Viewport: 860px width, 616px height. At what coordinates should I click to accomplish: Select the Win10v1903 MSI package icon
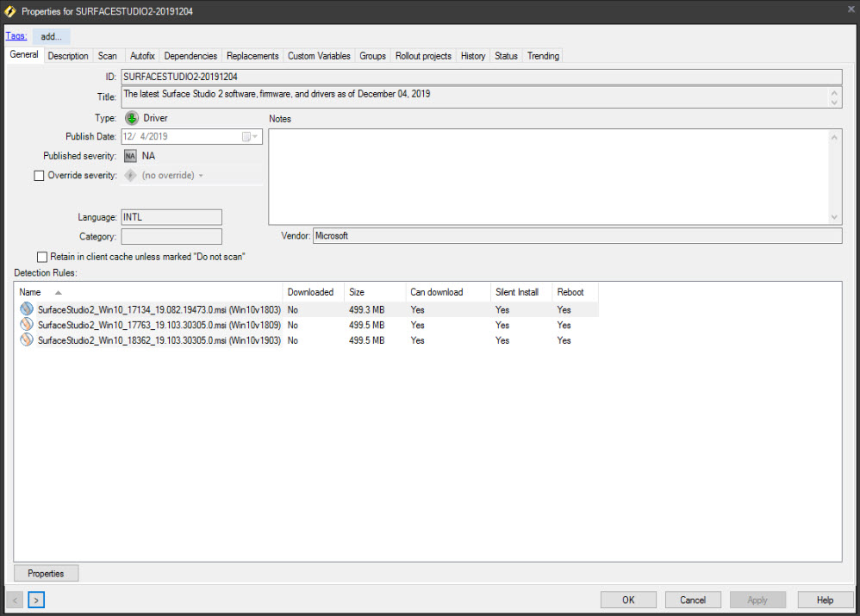(27, 339)
